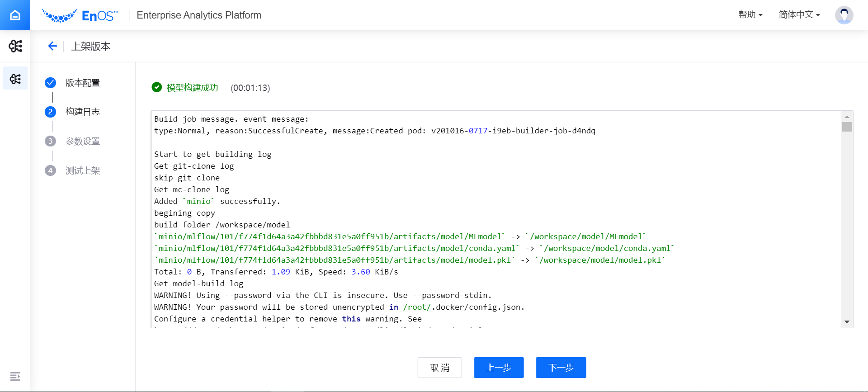Click the MLmodel artifact copy line
This screenshot has width=868, height=392.
(x=401, y=236)
